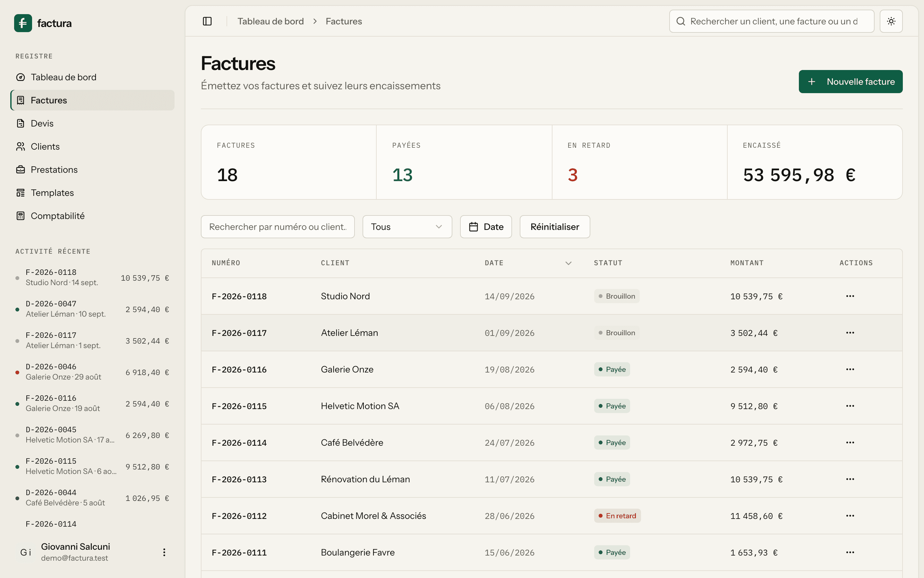This screenshot has width=924, height=578.
Task: Click Boulangerie Favre client cell
Action: coord(357,552)
